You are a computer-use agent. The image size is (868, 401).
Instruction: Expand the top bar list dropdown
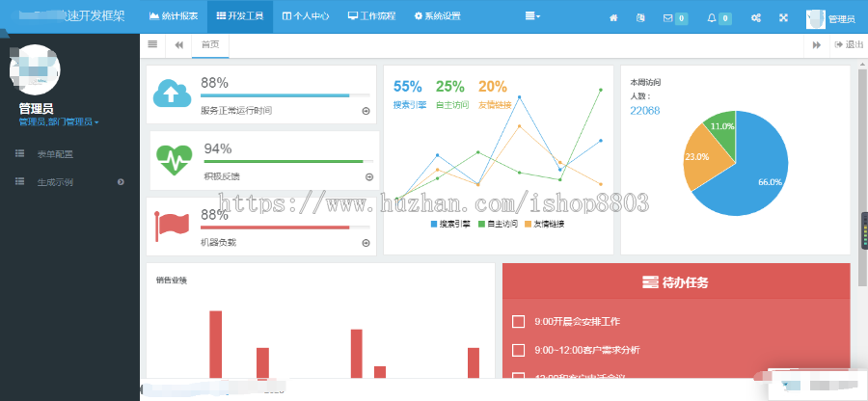pyautogui.click(x=532, y=16)
